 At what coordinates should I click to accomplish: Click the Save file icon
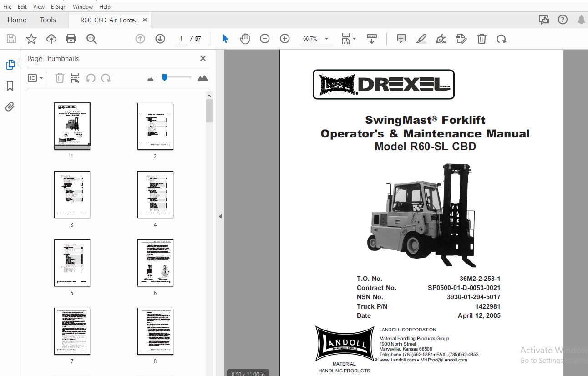[11, 39]
